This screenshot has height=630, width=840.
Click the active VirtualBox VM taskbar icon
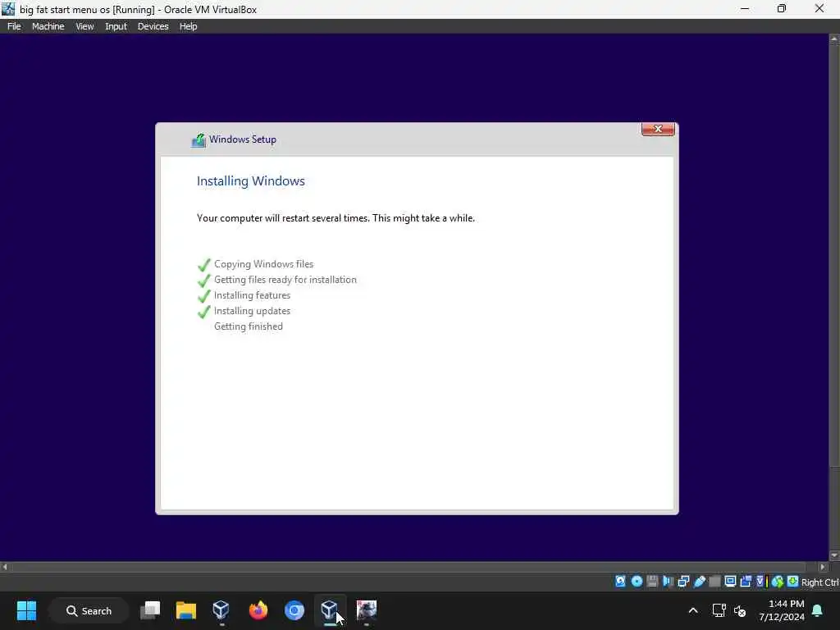330,610
